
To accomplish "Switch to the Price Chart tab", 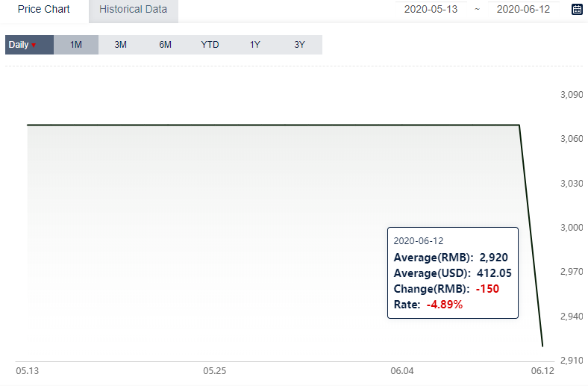I will 44,10.
